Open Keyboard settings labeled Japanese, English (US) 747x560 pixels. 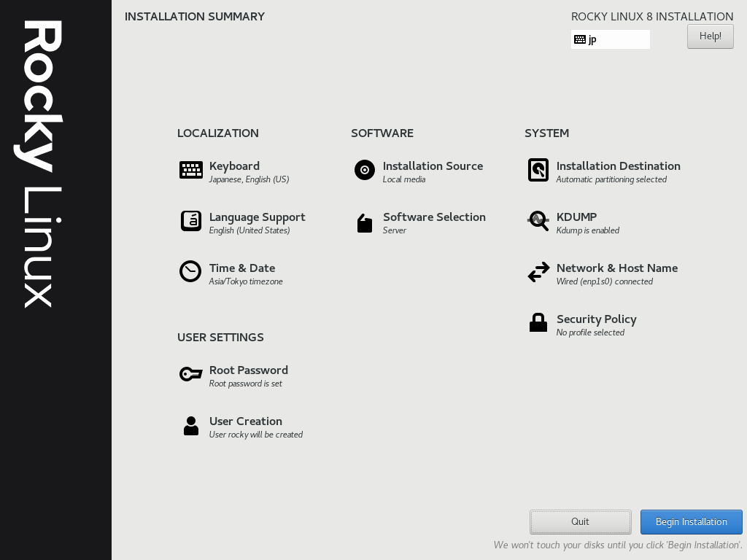click(247, 172)
